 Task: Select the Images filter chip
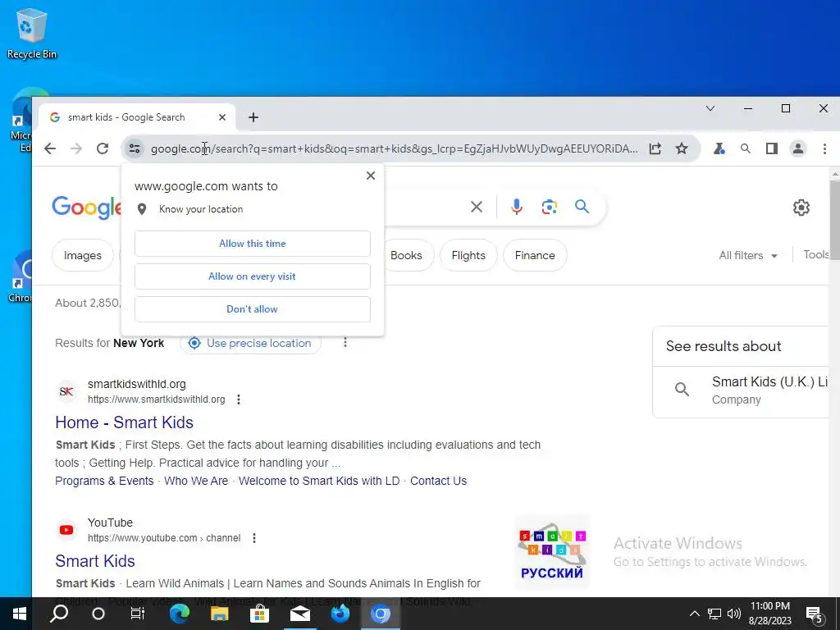(83, 256)
